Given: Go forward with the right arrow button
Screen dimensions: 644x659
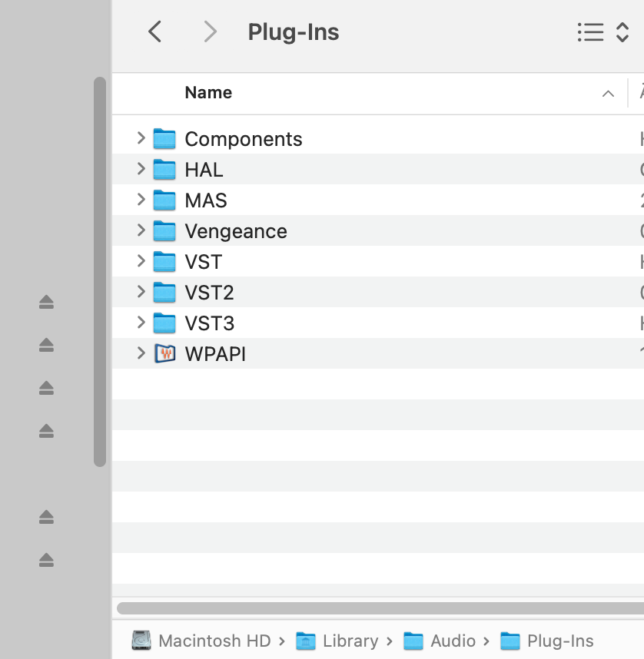Looking at the screenshot, I should click(x=210, y=32).
